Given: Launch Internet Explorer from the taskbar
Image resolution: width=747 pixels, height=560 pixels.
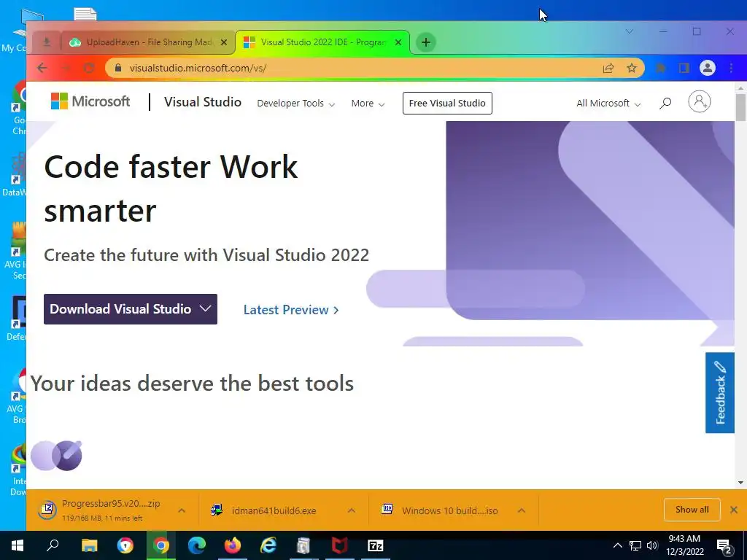Looking at the screenshot, I should coord(268,545).
